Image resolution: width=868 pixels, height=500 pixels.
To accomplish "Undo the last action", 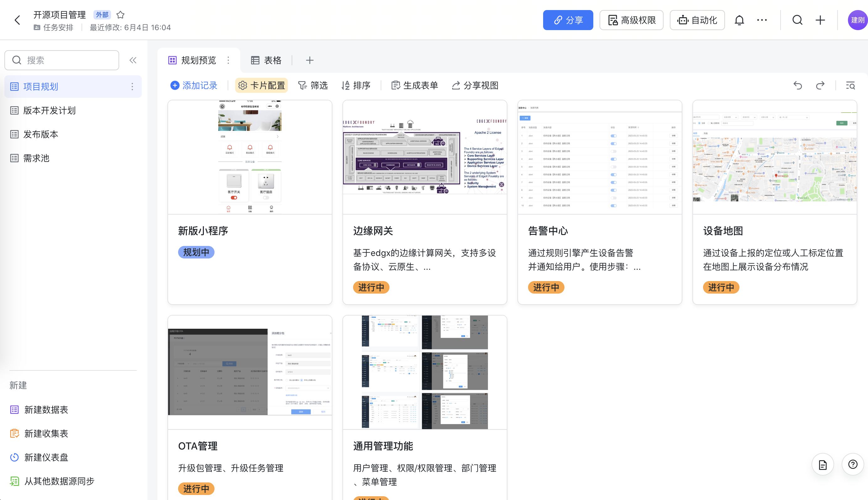I will click(x=797, y=85).
